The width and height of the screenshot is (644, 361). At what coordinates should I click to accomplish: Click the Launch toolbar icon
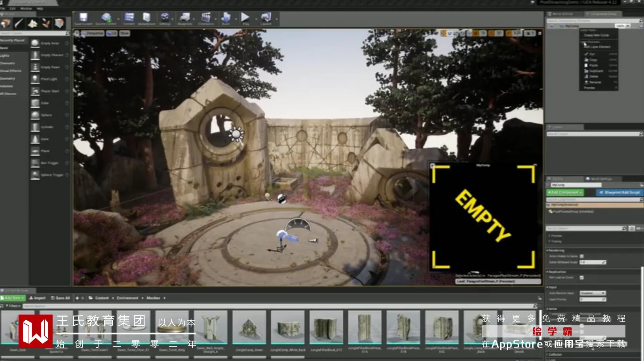[266, 17]
